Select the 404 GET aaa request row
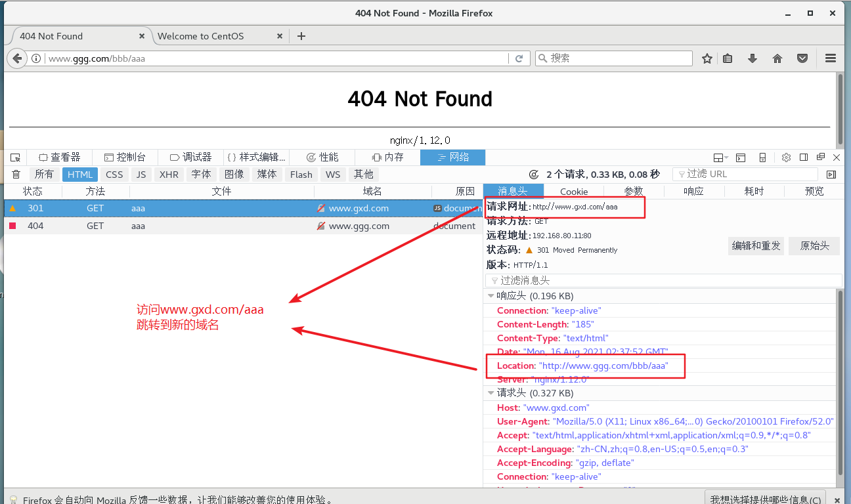This screenshot has width=851, height=504. (243, 226)
